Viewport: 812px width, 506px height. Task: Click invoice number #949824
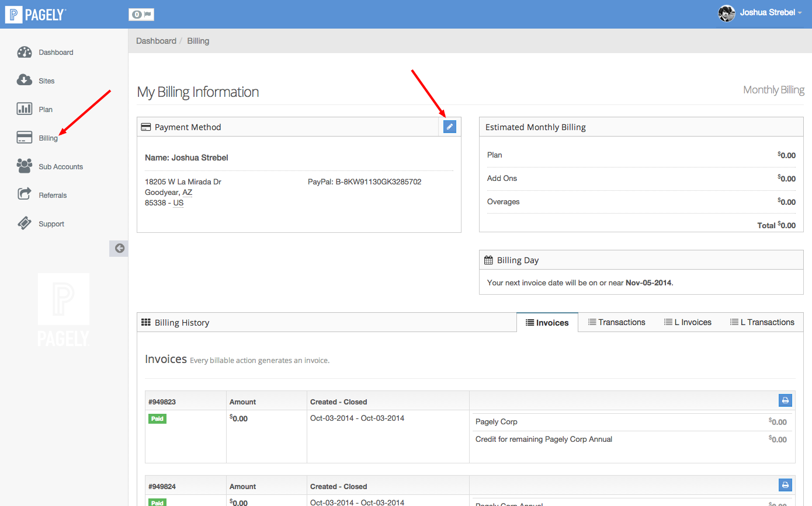(x=162, y=487)
